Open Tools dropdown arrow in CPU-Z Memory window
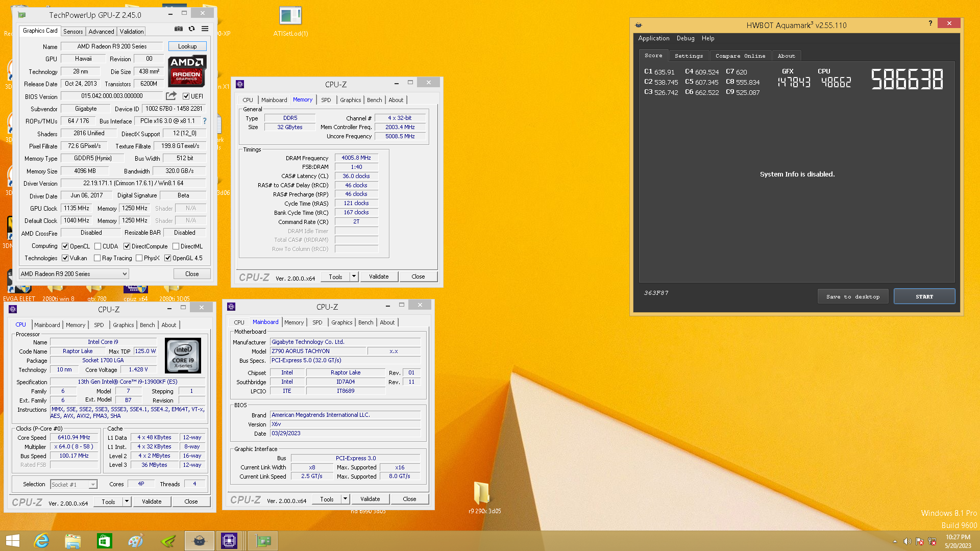 pyautogui.click(x=354, y=277)
